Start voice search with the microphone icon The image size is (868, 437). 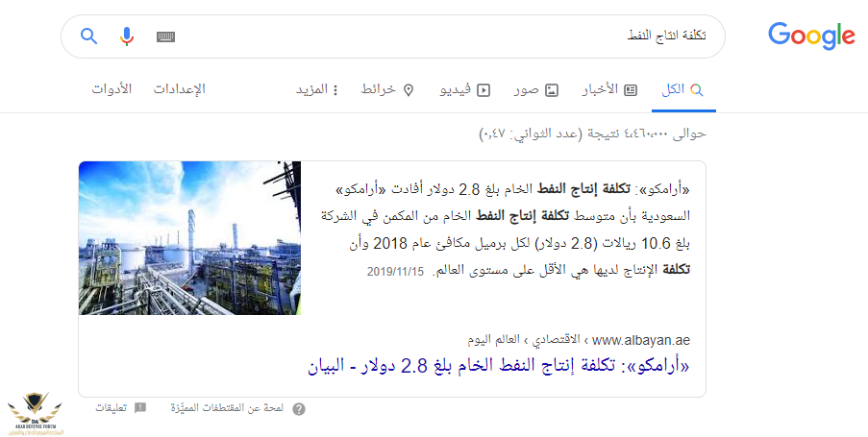pyautogui.click(x=127, y=36)
